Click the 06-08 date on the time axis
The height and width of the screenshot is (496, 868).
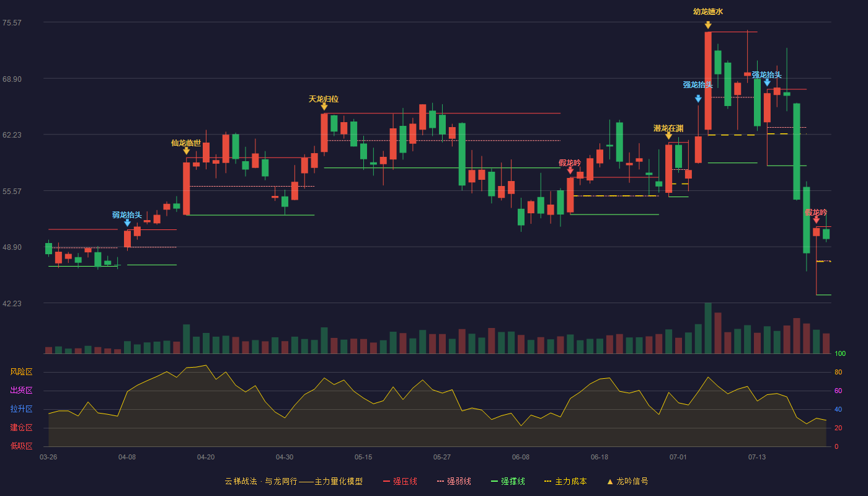point(521,457)
